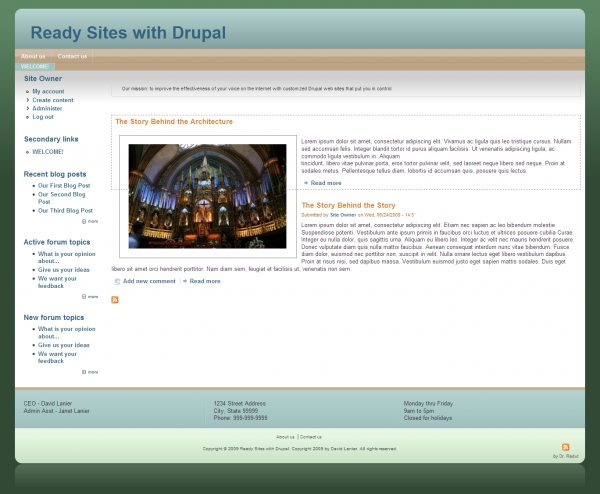This screenshot has width=600, height=494.
Task: Click the orange RSS feed icon below the posts
Action: pyautogui.click(x=115, y=300)
